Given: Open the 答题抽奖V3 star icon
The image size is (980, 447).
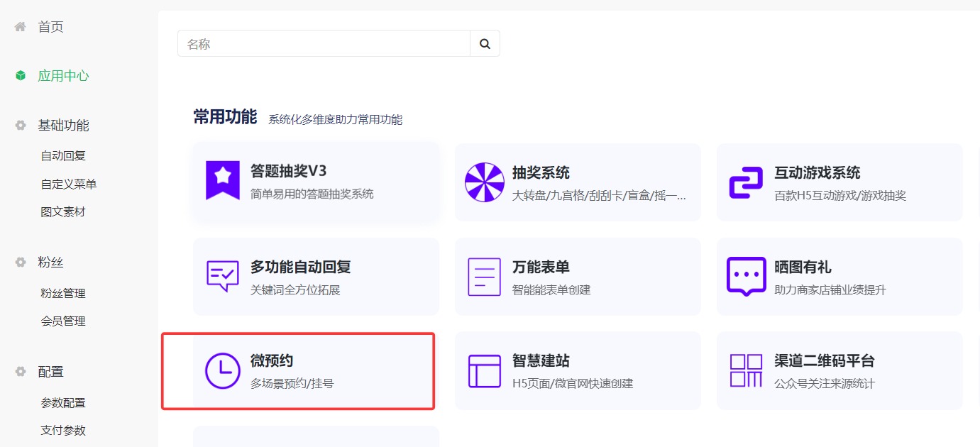Looking at the screenshot, I should tap(222, 176).
